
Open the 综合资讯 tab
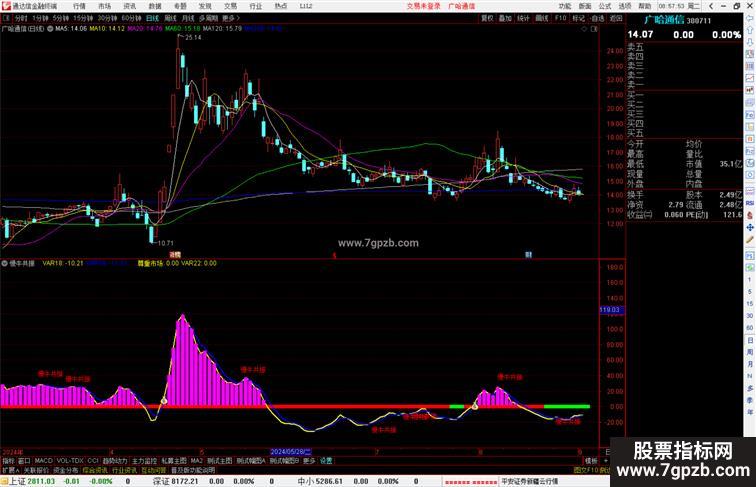[95, 470]
